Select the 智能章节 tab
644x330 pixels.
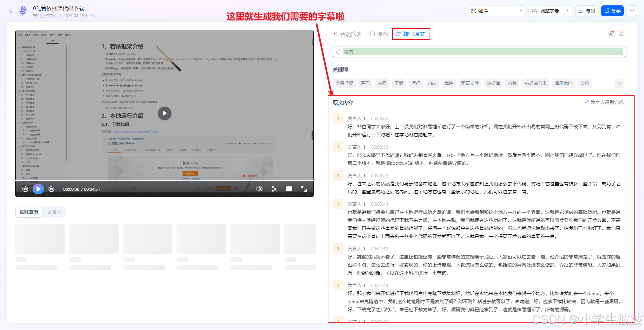[x=29, y=212]
